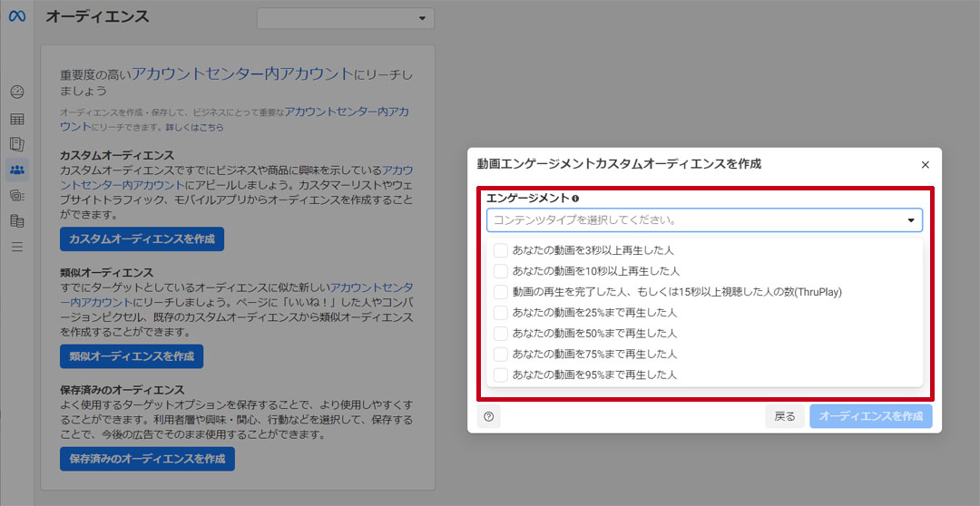
Task: Open the account overview gauge icon
Action: click(17, 92)
